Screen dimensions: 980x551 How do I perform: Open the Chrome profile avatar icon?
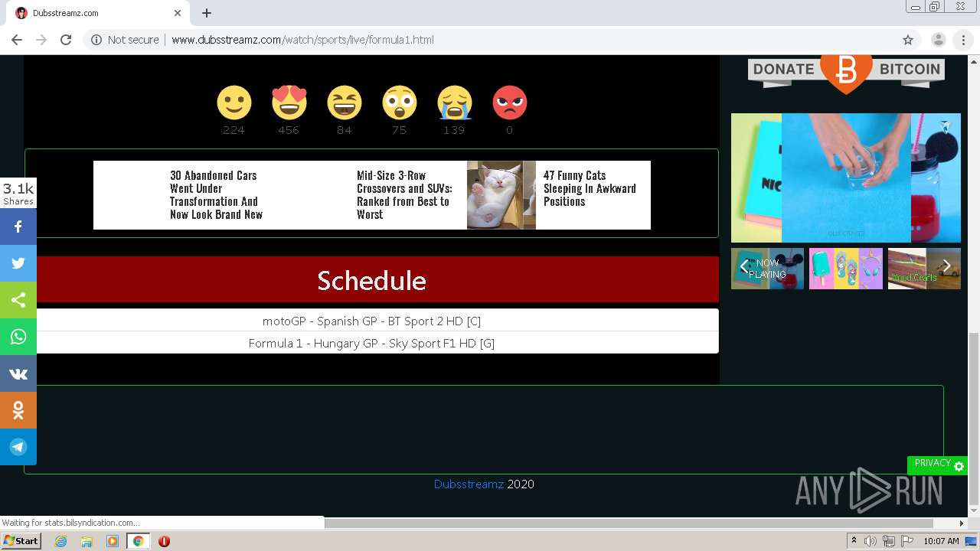coord(938,40)
